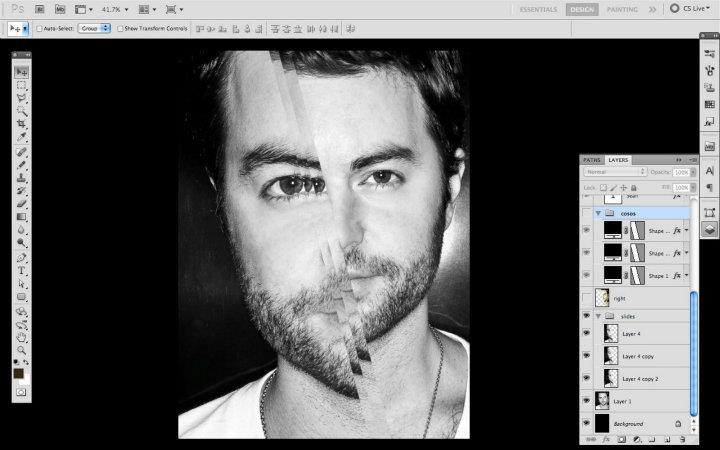Select the Lasso tool
The width and height of the screenshot is (720, 450).
(x=21, y=98)
